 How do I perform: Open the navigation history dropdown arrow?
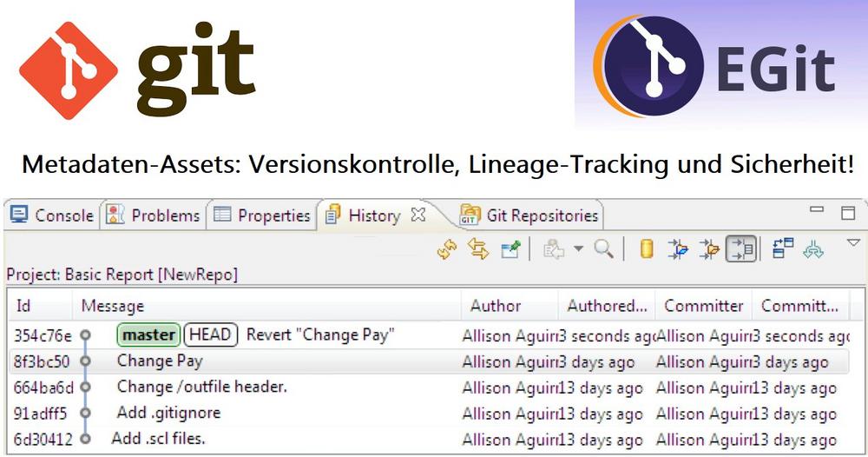click(x=579, y=250)
